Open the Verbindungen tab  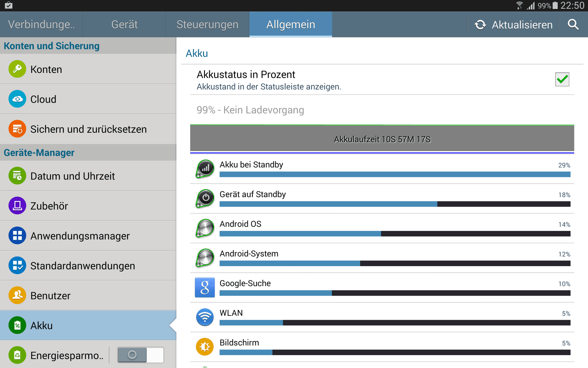point(41,25)
